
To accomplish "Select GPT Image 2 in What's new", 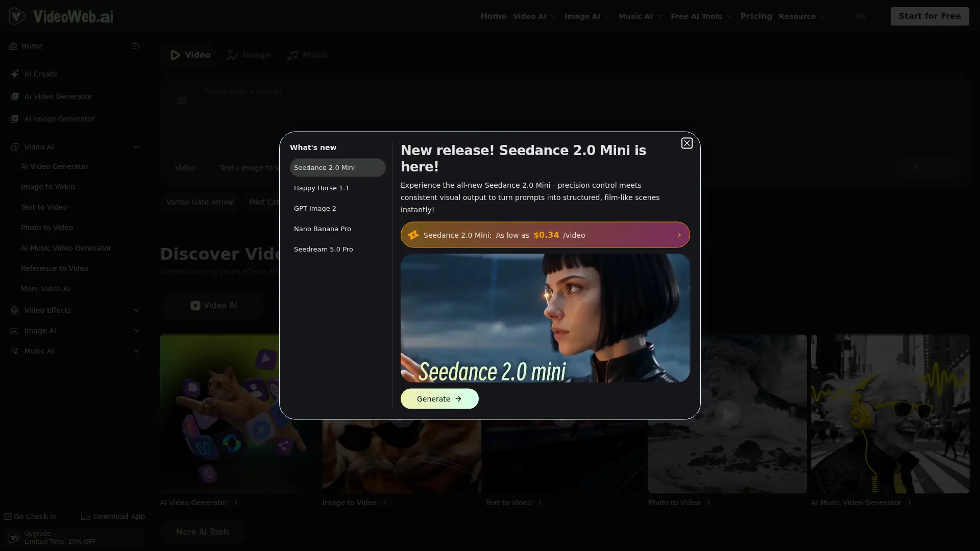I will tap(337, 208).
